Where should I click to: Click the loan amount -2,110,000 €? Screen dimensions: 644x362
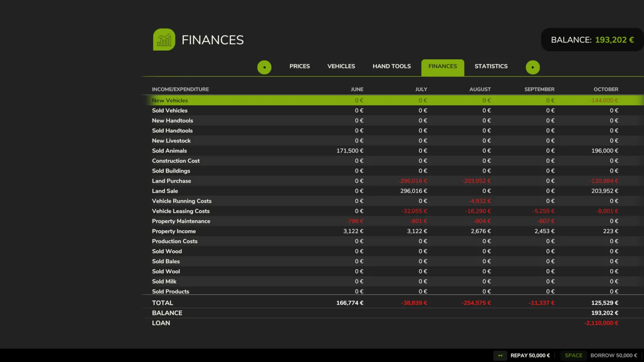601,323
